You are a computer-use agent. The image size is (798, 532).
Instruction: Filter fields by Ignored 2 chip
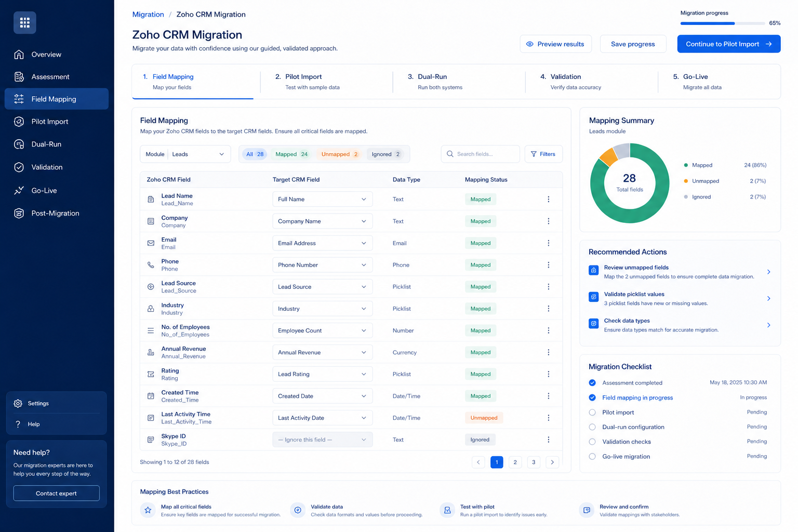386,154
